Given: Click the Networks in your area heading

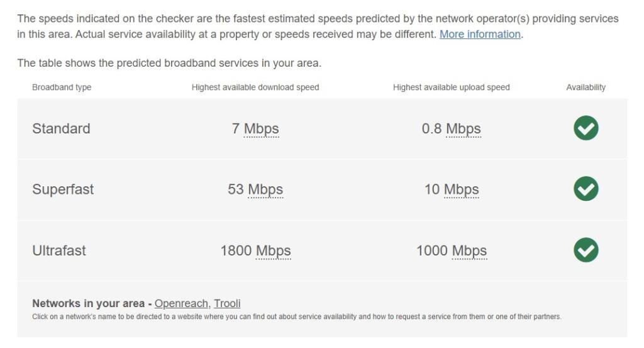Looking at the screenshot, I should 88,303.
